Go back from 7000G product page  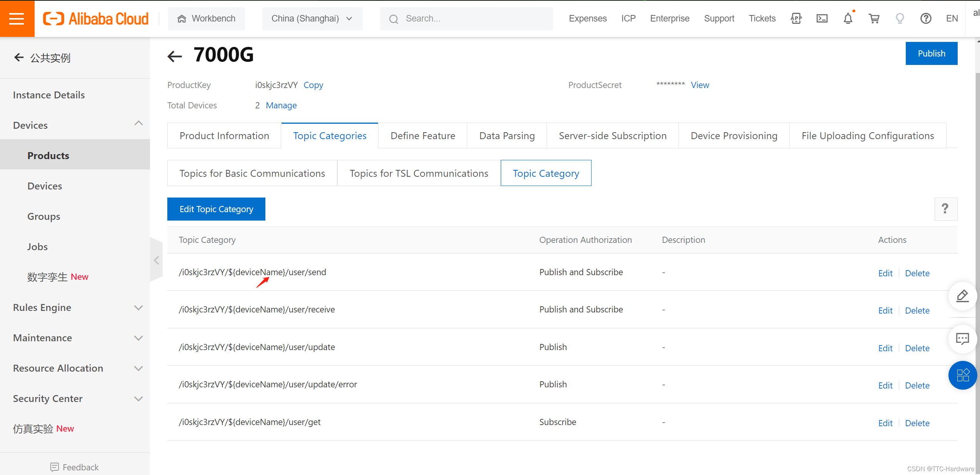coord(175,56)
